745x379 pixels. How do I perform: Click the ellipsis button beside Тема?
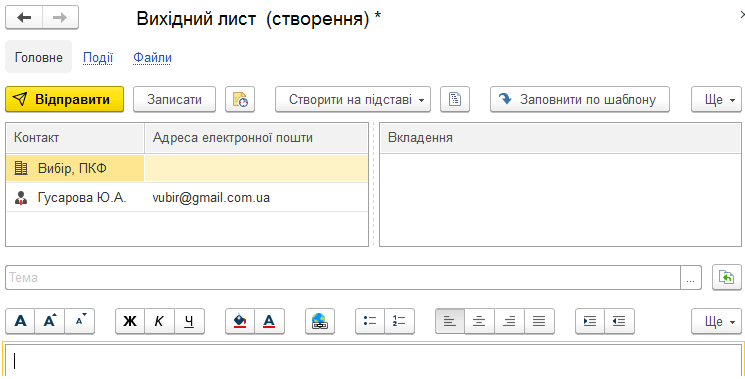[691, 277]
